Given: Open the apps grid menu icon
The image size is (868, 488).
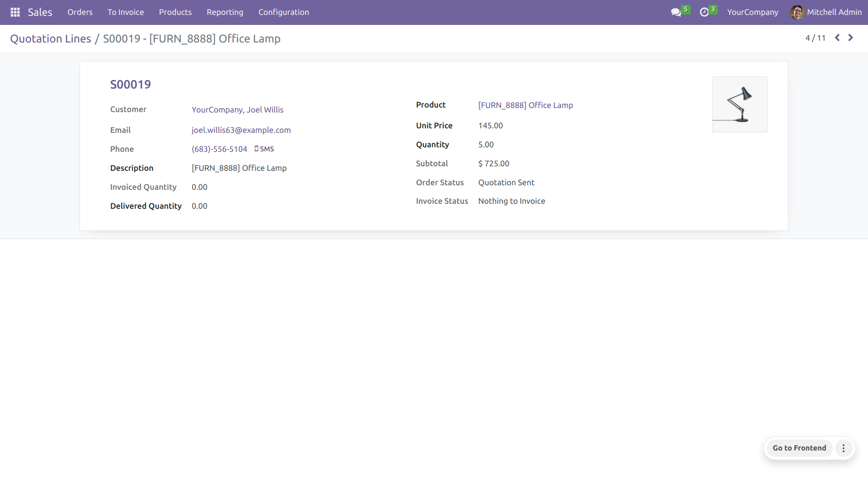Looking at the screenshot, I should pos(15,12).
